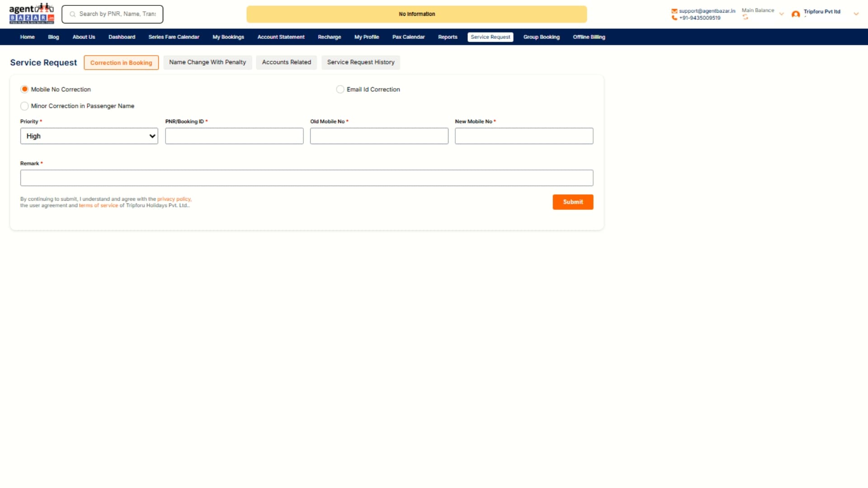
Task: Click the +91-9435009519 phone link
Action: click(700, 18)
